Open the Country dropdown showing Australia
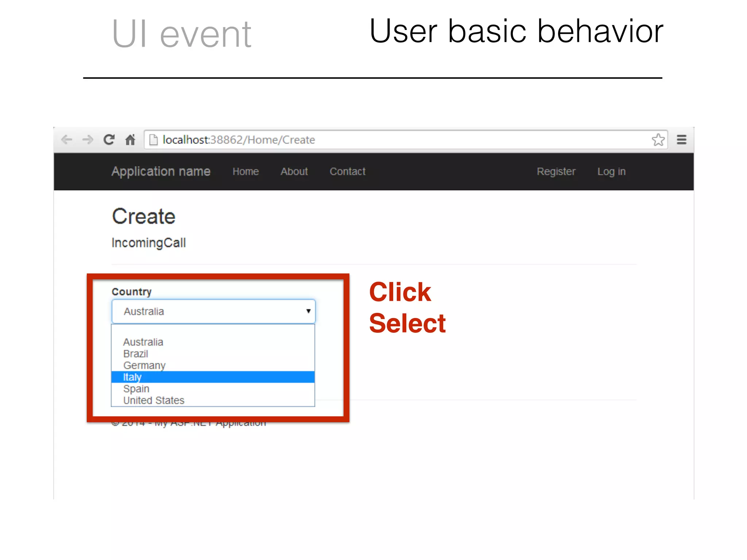747x560 pixels. tap(213, 311)
